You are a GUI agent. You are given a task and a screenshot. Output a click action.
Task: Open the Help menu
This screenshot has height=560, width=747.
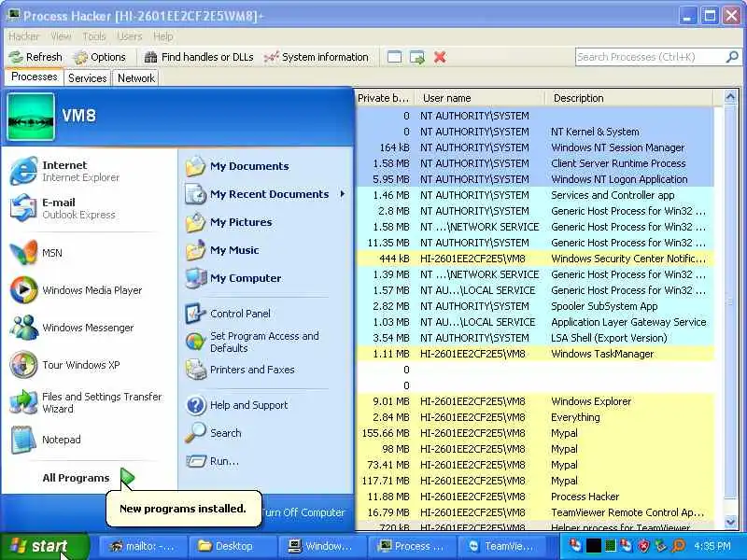pos(162,36)
